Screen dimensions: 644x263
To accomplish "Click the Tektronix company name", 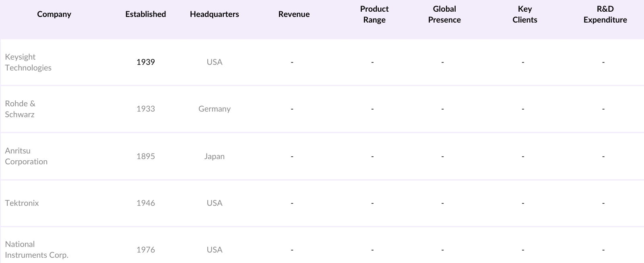I will 22,203.
